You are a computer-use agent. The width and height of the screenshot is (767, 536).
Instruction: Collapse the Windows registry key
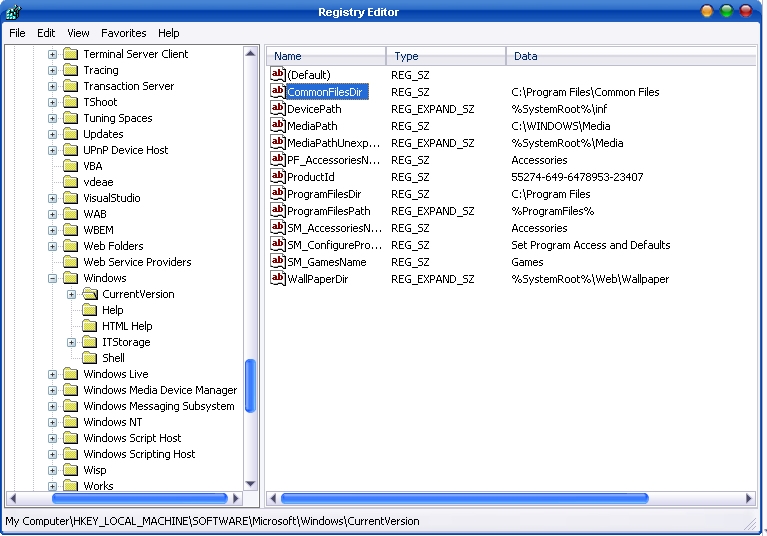coord(52,278)
